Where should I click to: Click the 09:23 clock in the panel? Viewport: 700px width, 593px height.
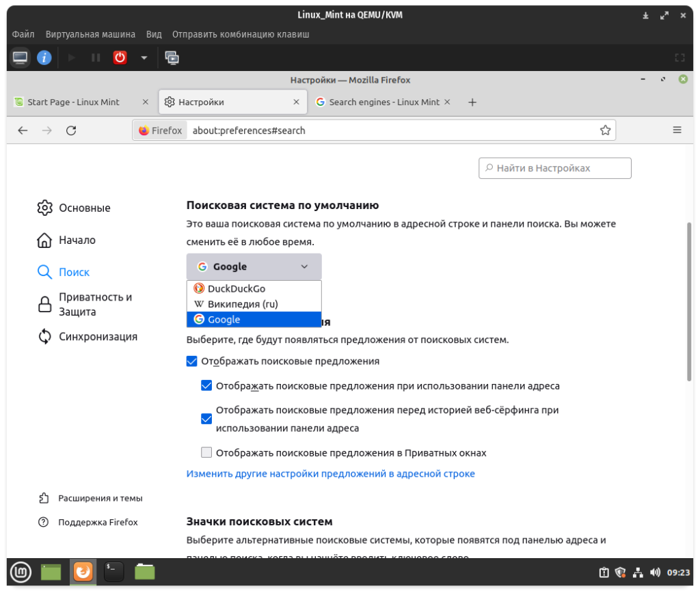(x=678, y=573)
